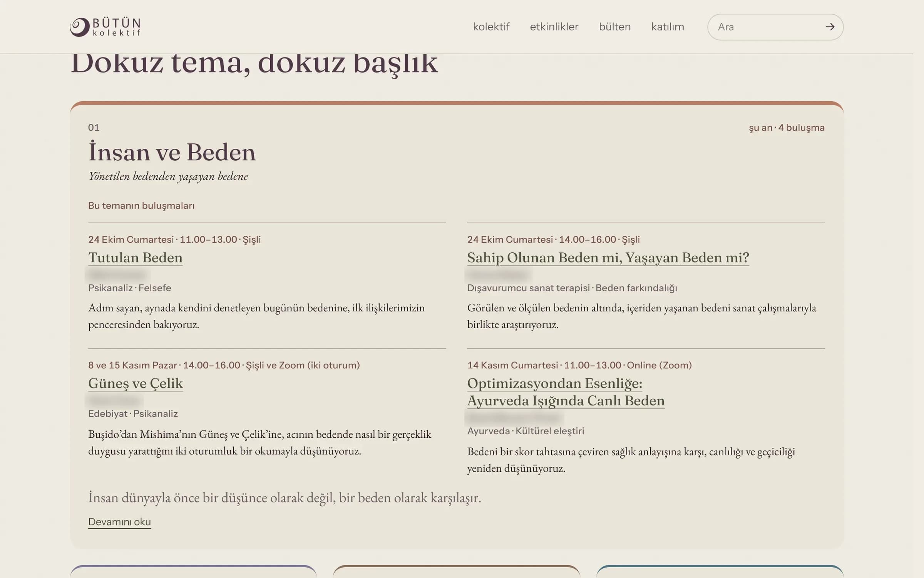Viewport: 924px width, 578px height.
Task: Click description starting 'Bedeni bir skor tahtasına'
Action: click(631, 460)
